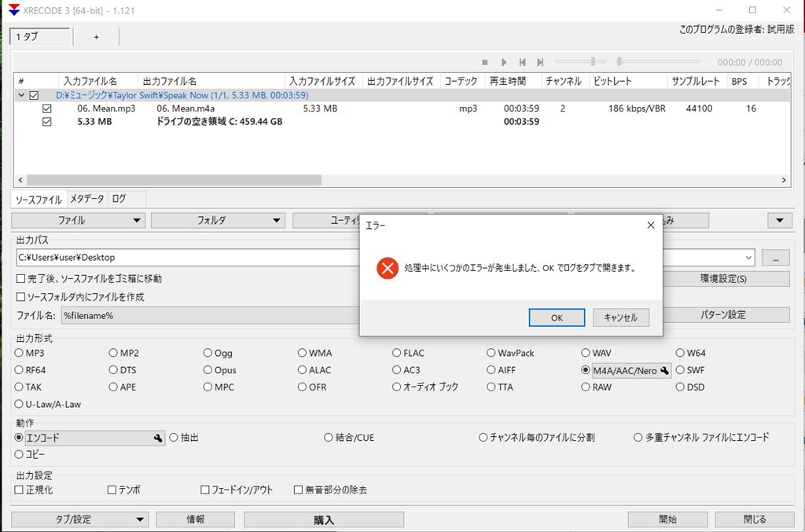This screenshot has width=805, height=532.
Task: Click the 閉じる button
Action: (x=755, y=519)
